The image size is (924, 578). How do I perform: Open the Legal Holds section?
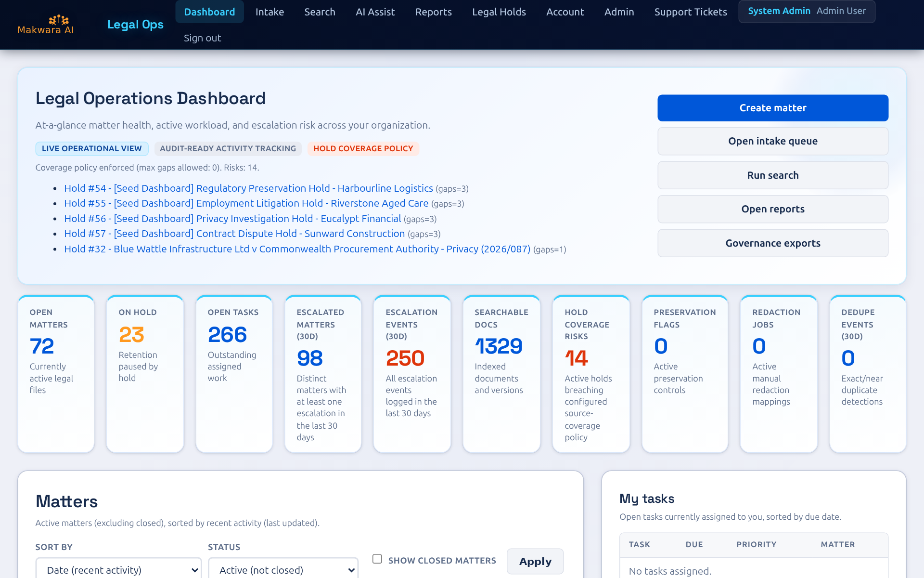point(499,12)
